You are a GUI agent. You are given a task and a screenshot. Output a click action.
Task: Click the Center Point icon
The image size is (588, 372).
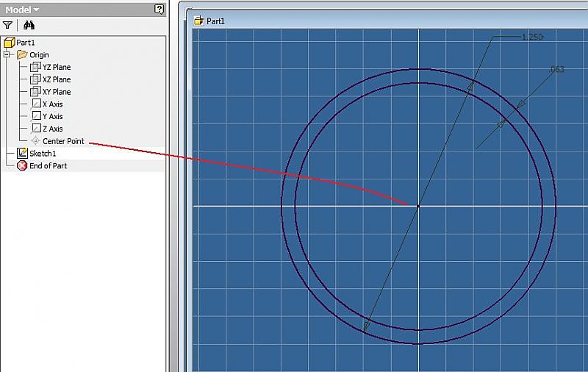pos(35,141)
